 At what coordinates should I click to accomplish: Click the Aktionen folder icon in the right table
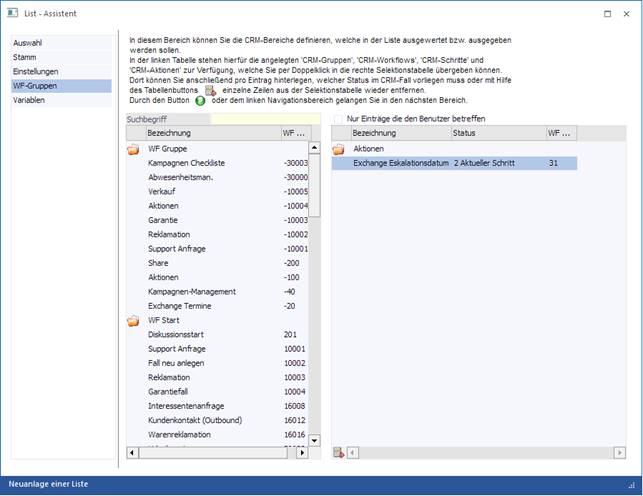(x=338, y=149)
